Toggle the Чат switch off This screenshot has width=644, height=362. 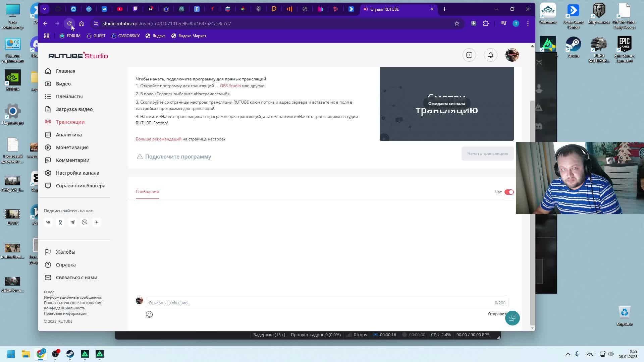pos(509,192)
